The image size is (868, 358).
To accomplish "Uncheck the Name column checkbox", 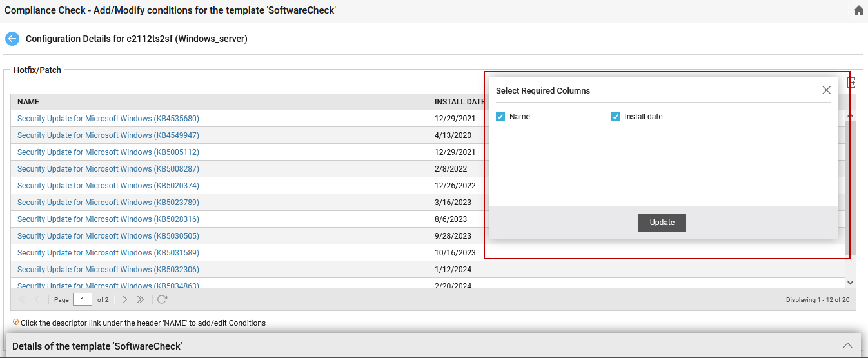I will click(x=500, y=117).
